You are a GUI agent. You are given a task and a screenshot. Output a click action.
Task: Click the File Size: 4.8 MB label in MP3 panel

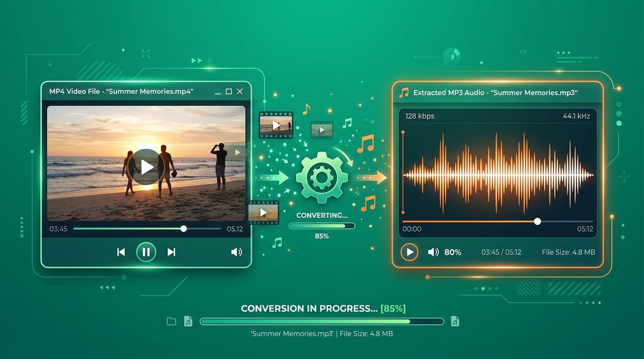pos(568,252)
